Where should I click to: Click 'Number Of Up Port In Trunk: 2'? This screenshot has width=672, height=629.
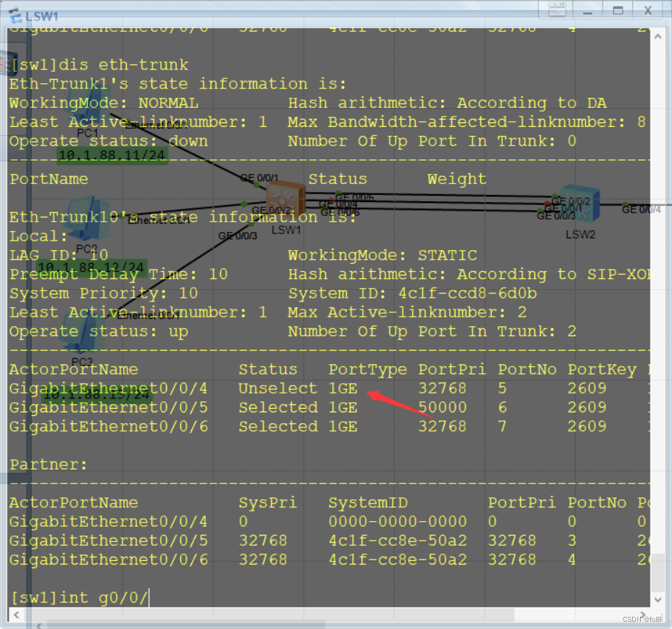432,331
